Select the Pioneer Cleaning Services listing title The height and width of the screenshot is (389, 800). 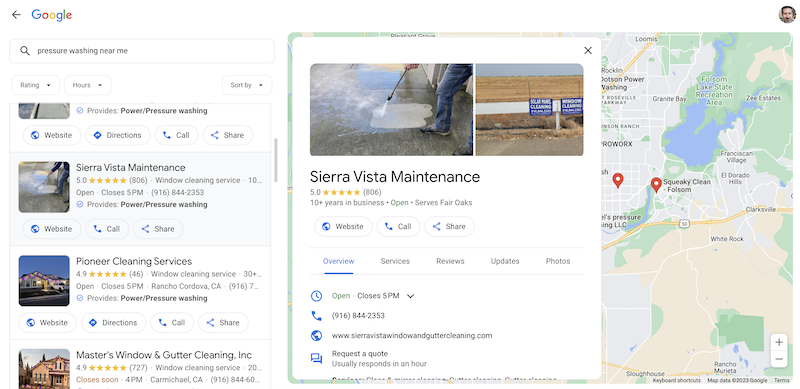point(134,261)
